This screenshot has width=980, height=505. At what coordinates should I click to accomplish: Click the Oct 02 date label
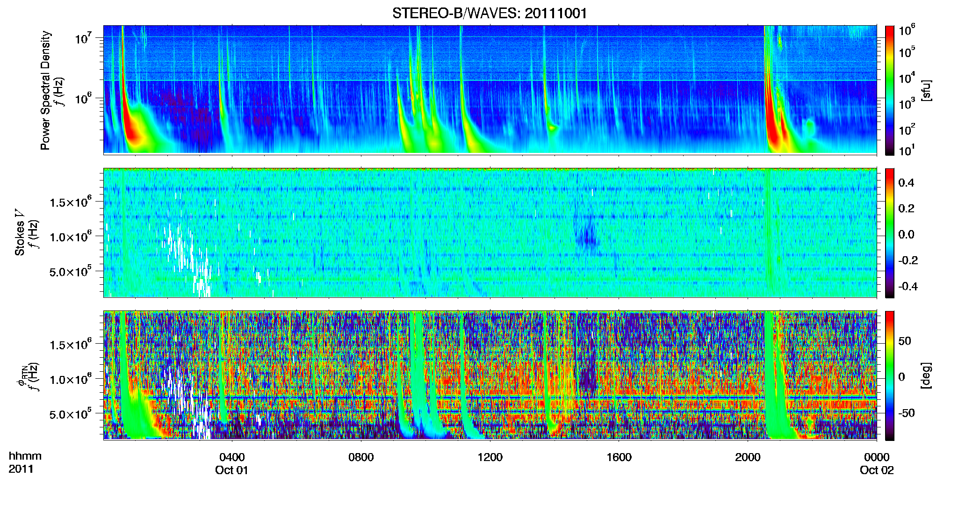(877, 470)
